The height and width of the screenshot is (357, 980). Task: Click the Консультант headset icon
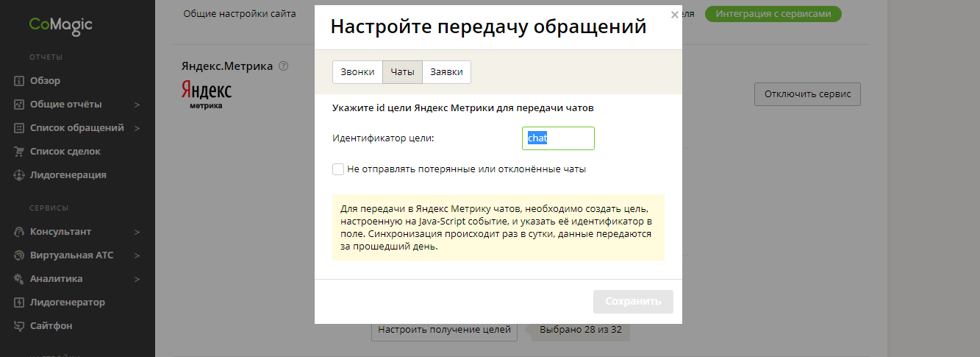click(x=20, y=232)
